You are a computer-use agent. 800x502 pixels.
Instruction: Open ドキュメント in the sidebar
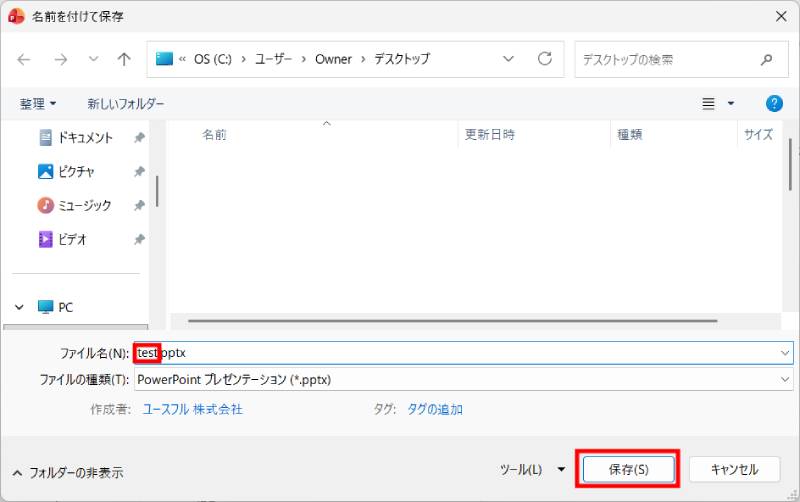click(77, 138)
